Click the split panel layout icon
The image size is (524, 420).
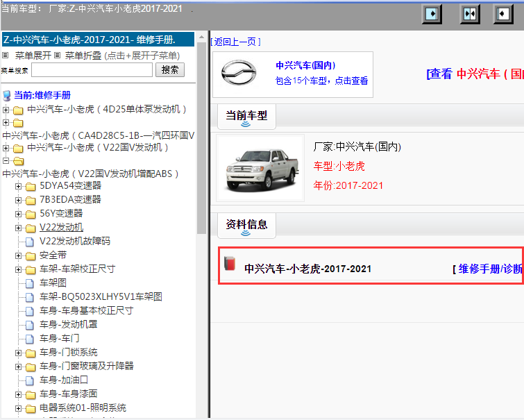(x=470, y=14)
